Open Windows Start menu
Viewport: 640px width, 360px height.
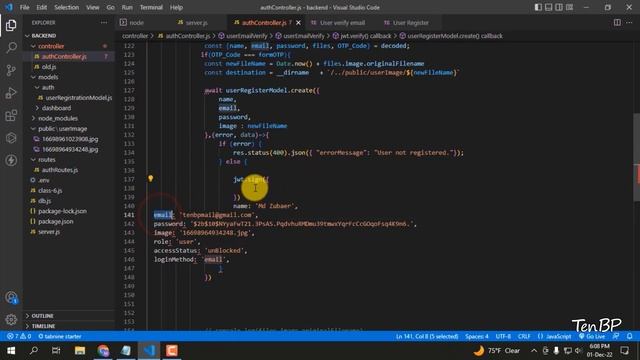pyautogui.click(x=11, y=351)
